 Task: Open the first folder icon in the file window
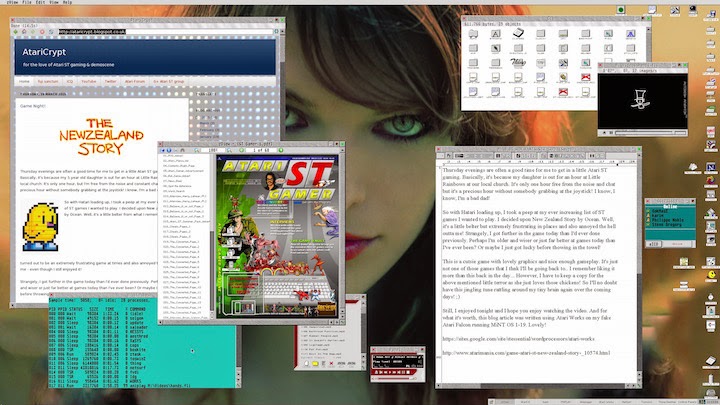(x=473, y=34)
